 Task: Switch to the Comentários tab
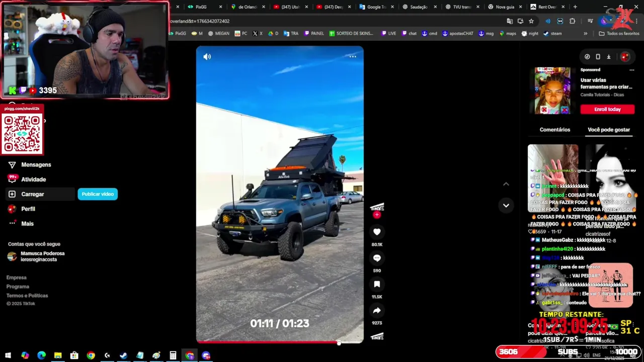[555, 130]
